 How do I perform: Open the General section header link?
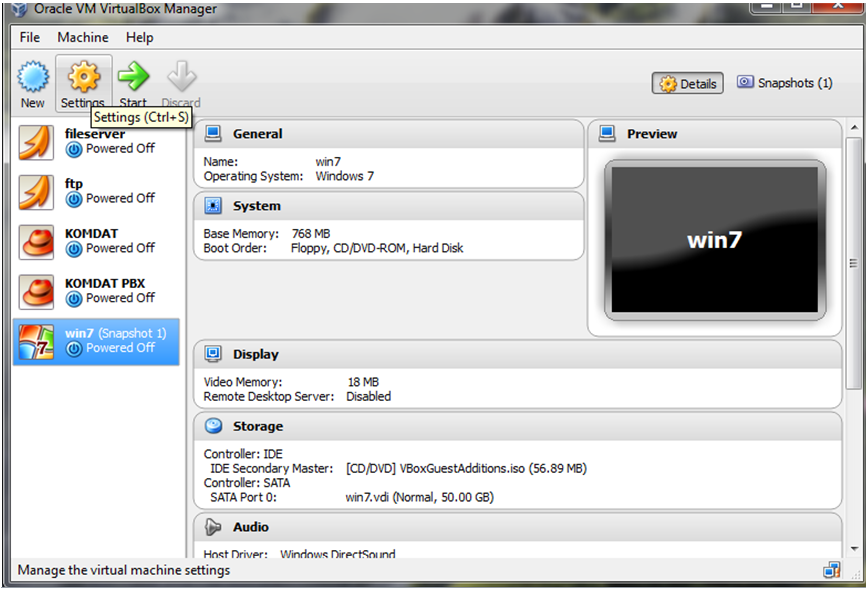[x=257, y=134]
